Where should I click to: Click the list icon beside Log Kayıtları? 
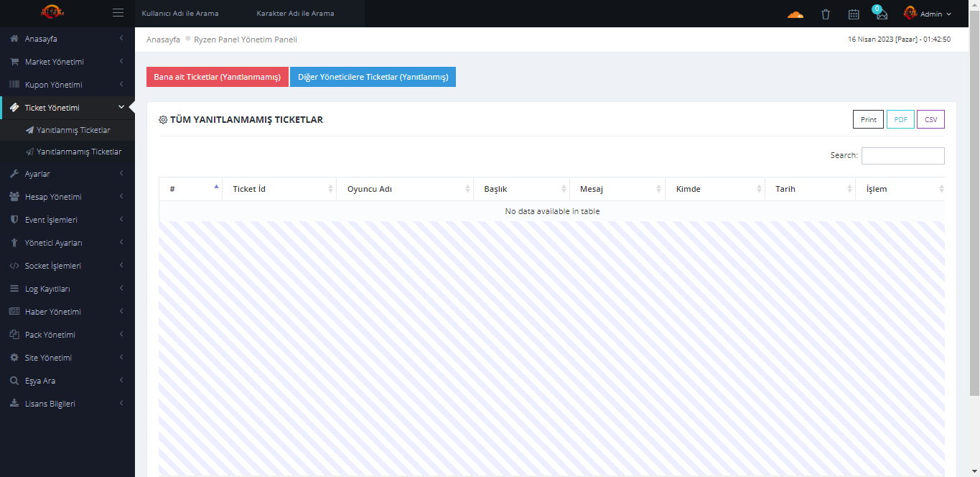tap(14, 288)
